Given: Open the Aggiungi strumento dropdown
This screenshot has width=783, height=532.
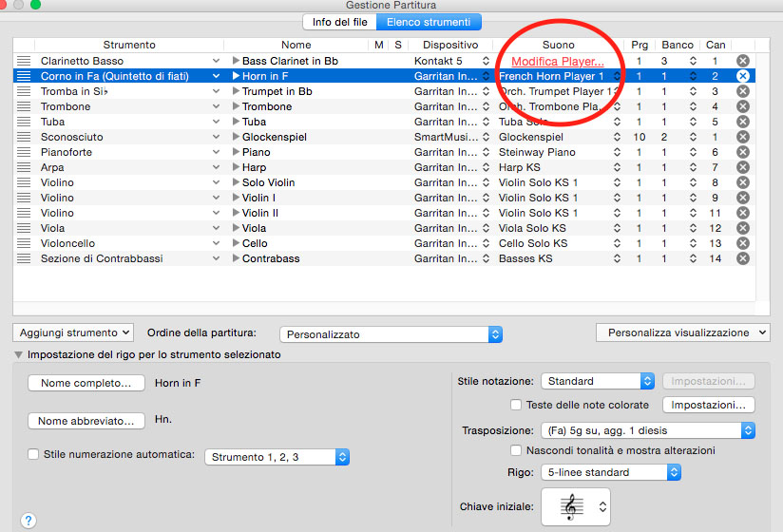Looking at the screenshot, I should pyautogui.click(x=73, y=332).
